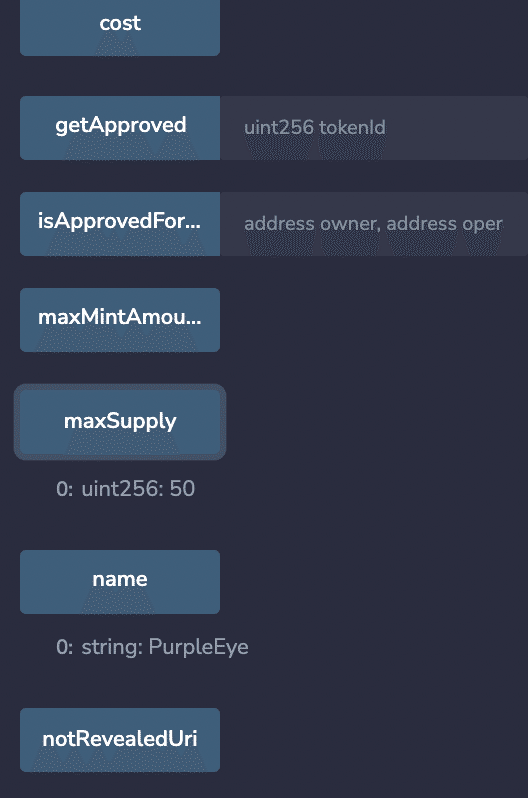This screenshot has height=798, width=528.
Task: Click the PurpleEye string value
Action: (199, 647)
